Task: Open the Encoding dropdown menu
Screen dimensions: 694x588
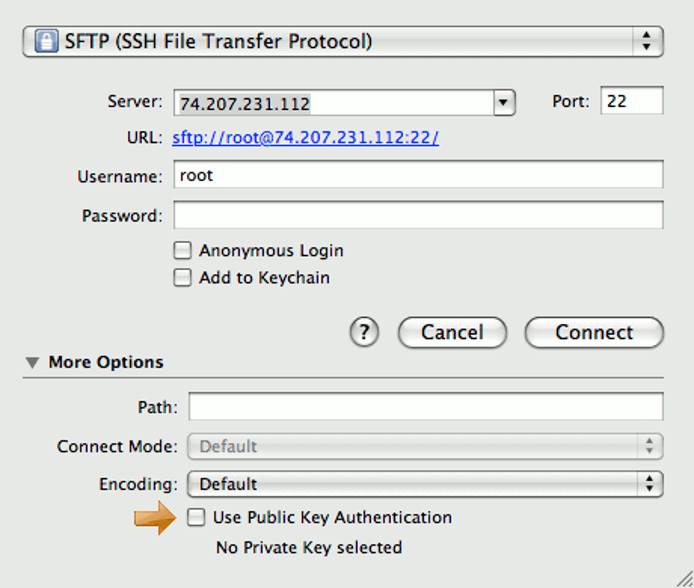Action: click(x=425, y=484)
